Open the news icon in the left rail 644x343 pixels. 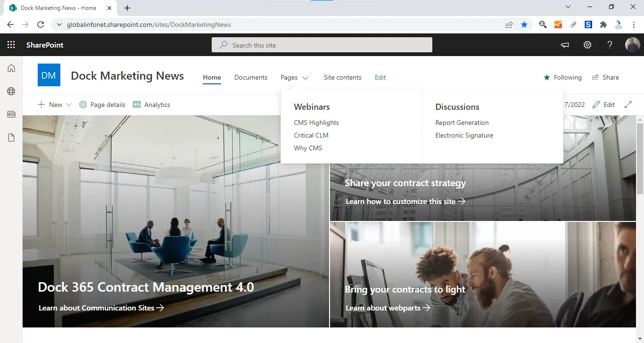coord(11,114)
